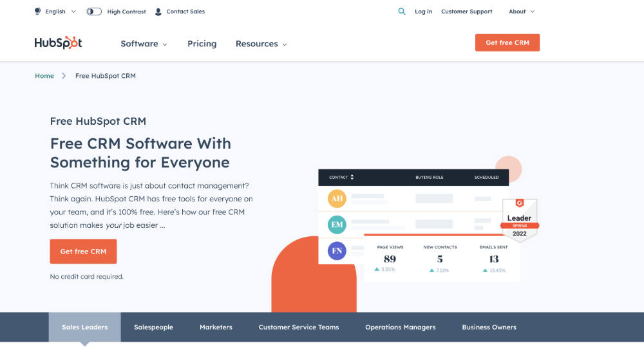The image size is (644, 361).
Task: Click the Page Views 89 statistic
Action: pos(390,259)
